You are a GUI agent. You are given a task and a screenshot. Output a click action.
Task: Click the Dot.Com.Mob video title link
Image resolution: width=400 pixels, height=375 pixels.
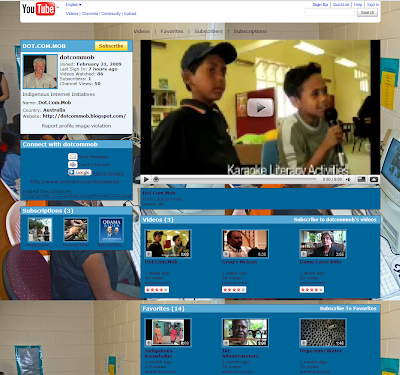pyautogui.click(x=161, y=262)
